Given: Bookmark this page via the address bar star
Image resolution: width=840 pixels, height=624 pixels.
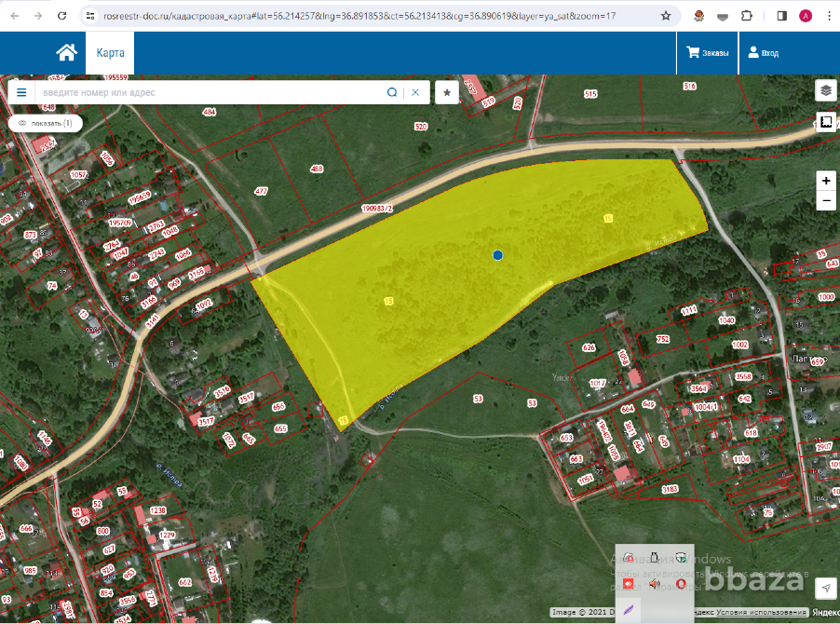Looking at the screenshot, I should click(666, 16).
